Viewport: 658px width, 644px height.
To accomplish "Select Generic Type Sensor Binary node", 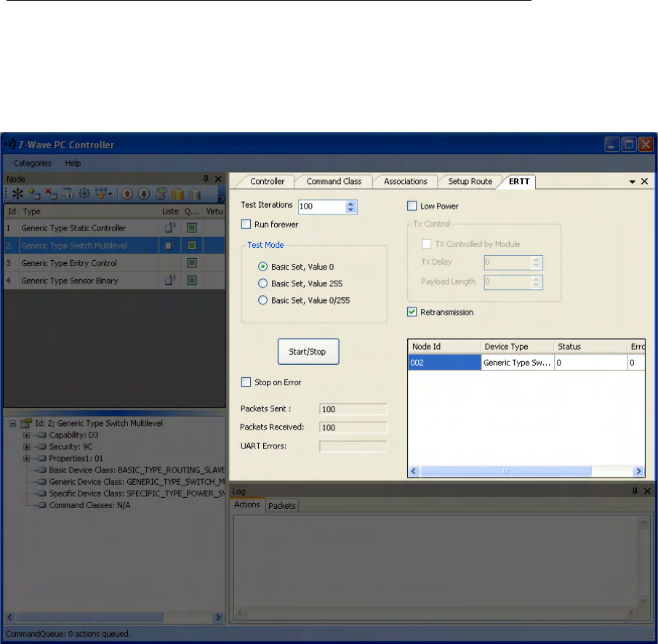I will point(114,281).
